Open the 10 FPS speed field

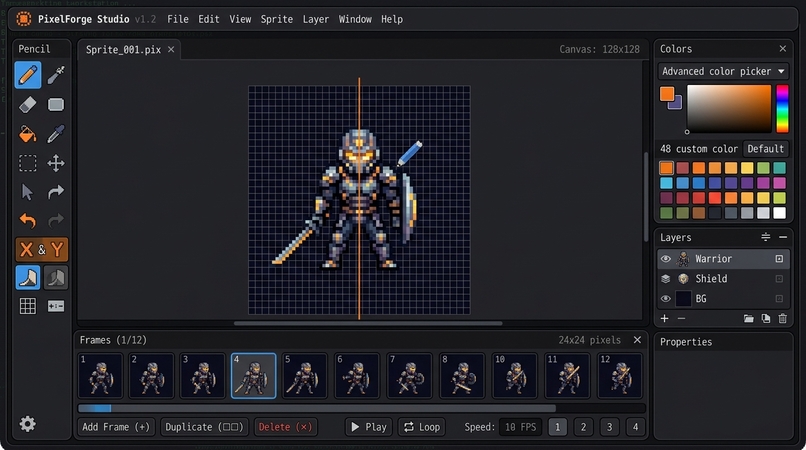(x=520, y=427)
